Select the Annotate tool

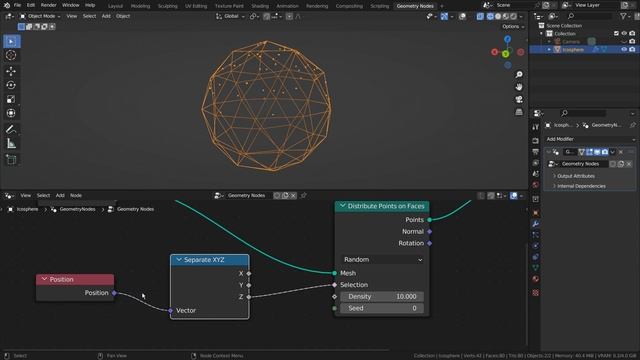pos(11,129)
